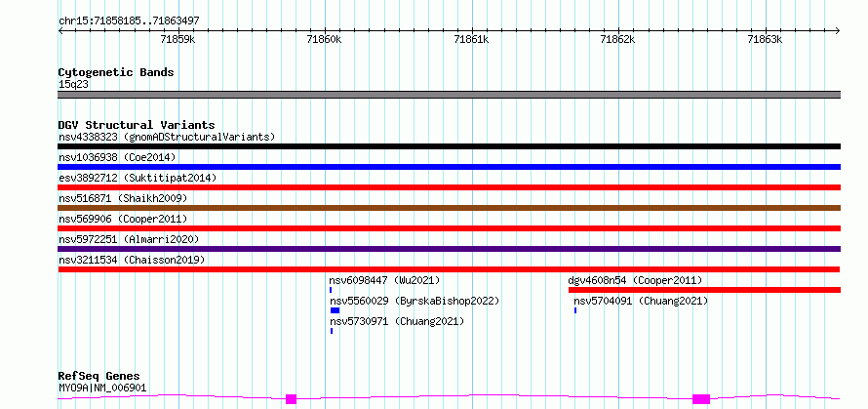Image resolution: width=868 pixels, height=409 pixels.
Task: Click the brown nsv516871 variant bar
Action: [x=449, y=208]
